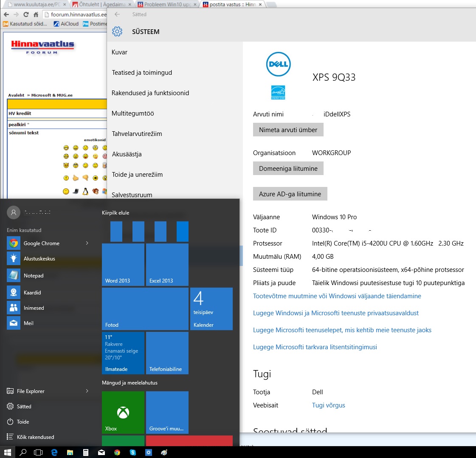This screenshot has height=458, width=476.
Task: Open Mail envelope icon on taskbar
Action: (101, 452)
